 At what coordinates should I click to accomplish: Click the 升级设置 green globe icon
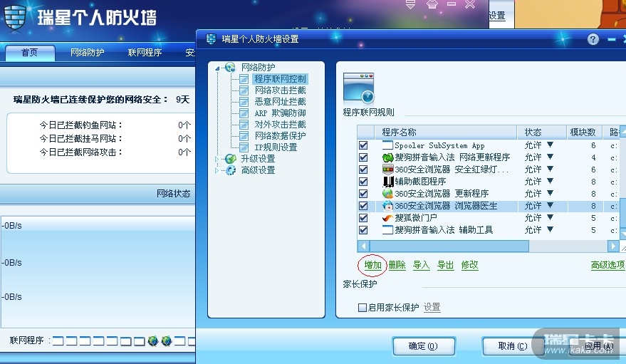(230, 159)
